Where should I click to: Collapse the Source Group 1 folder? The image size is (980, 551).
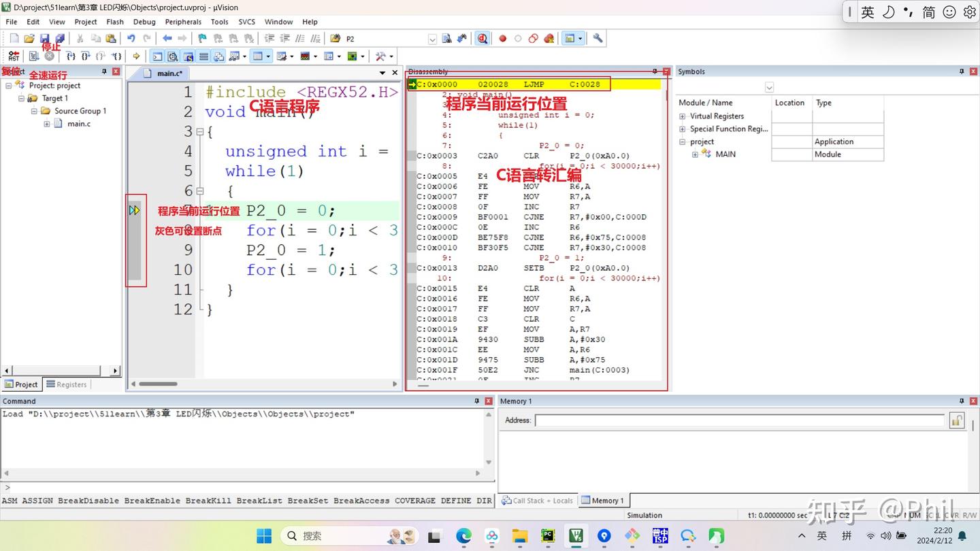click(34, 111)
